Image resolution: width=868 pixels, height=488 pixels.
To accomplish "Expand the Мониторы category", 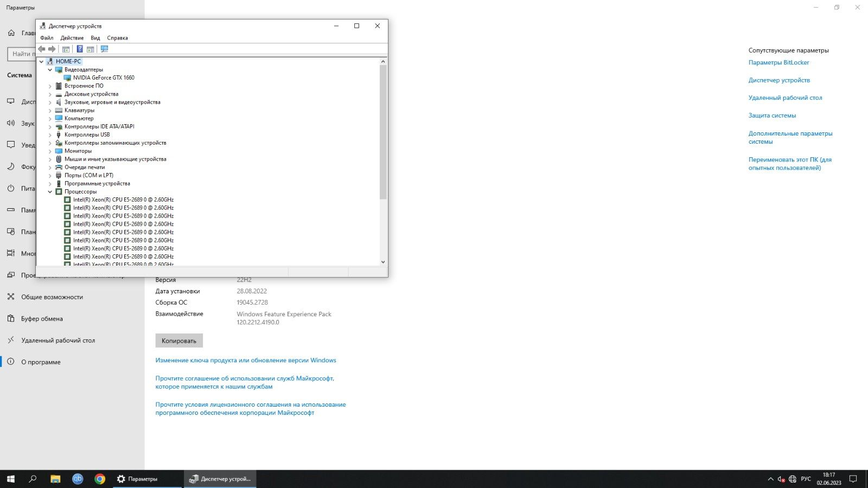I will click(50, 151).
